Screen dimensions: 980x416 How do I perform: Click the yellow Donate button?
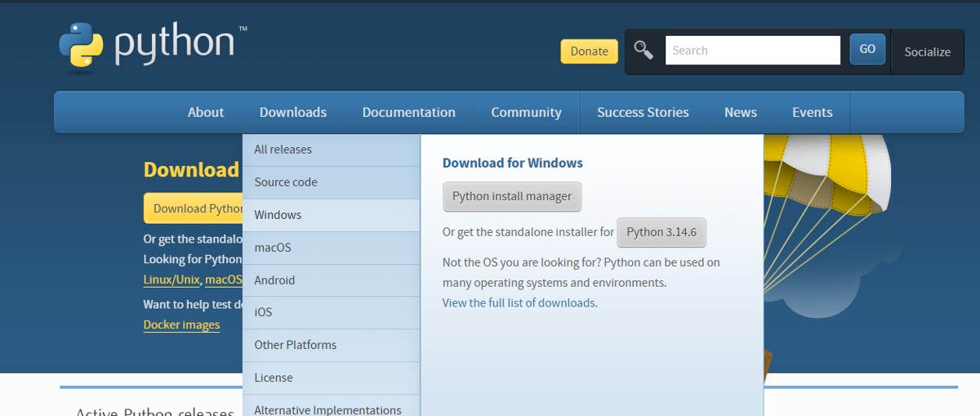589,51
